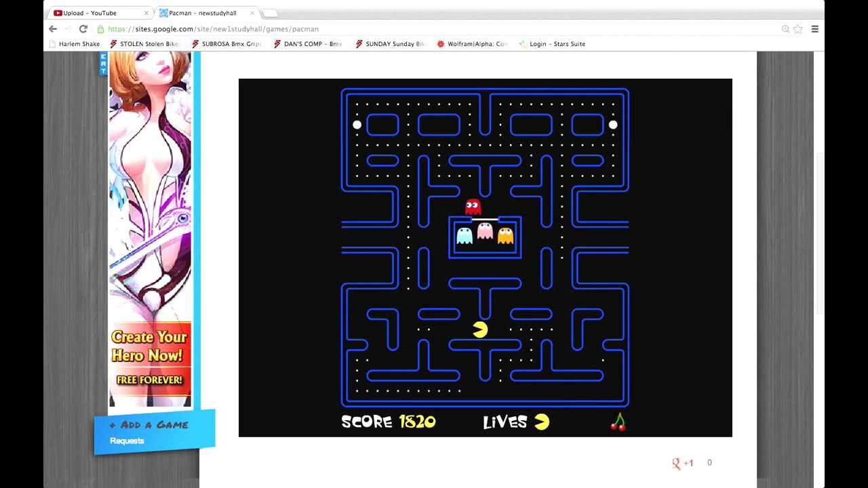Close the Upload - YouTube tab
Viewport: 868px width, 488px height.
(x=146, y=13)
